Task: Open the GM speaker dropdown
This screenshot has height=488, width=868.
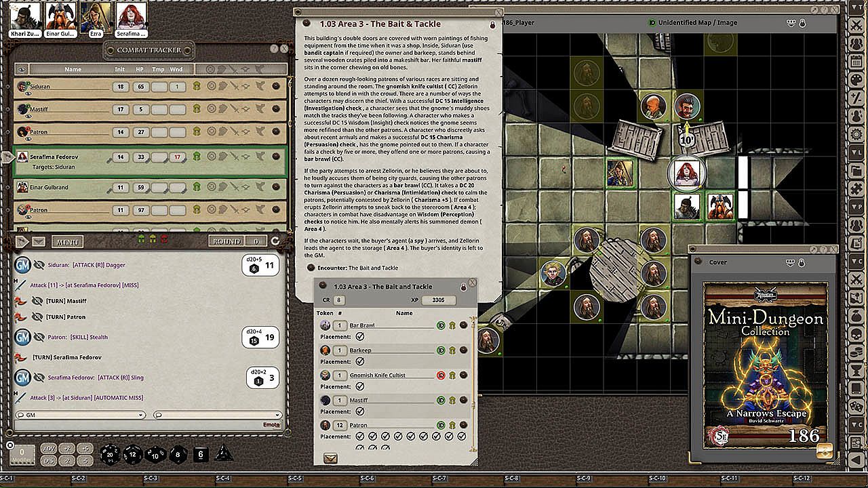Action: (x=81, y=415)
